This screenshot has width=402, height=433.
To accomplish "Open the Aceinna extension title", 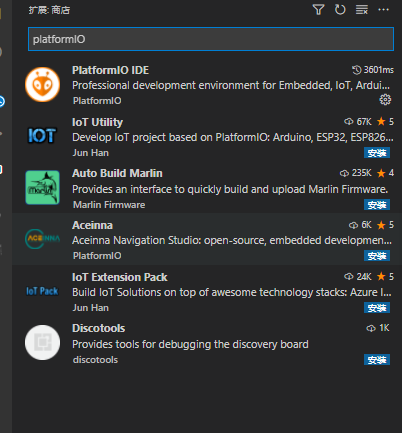I will coord(92,225).
